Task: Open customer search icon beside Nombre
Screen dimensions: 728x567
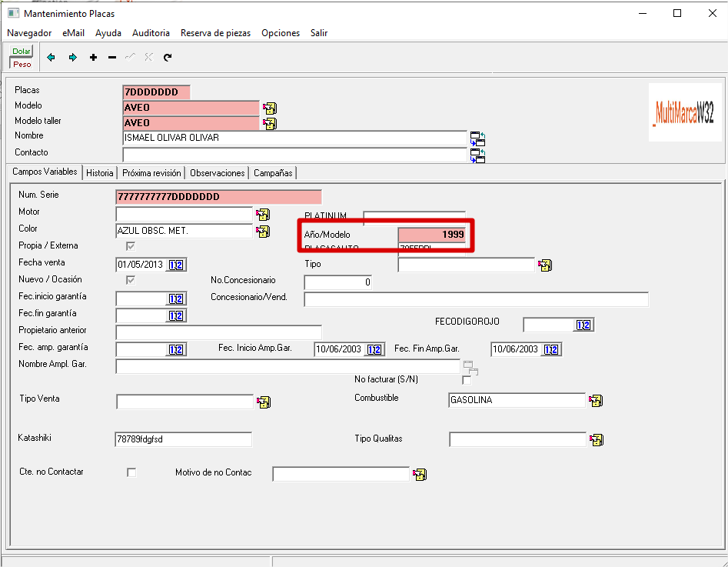Action: click(x=477, y=138)
